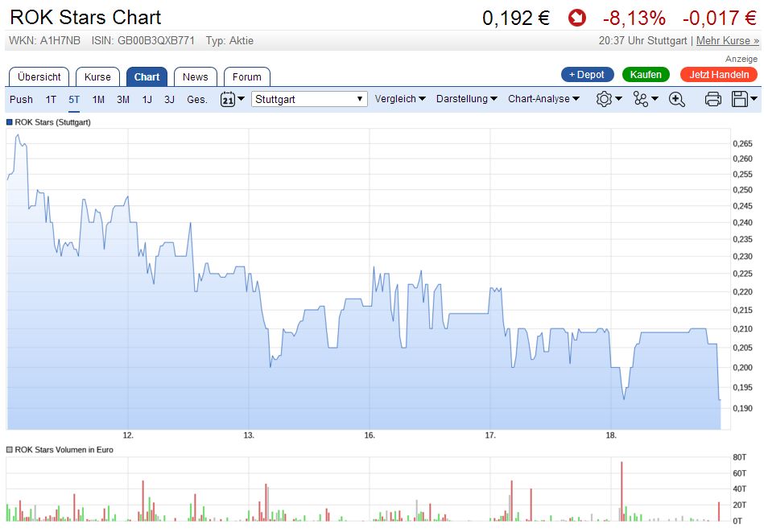Click the Anzeige label

pos(741,59)
